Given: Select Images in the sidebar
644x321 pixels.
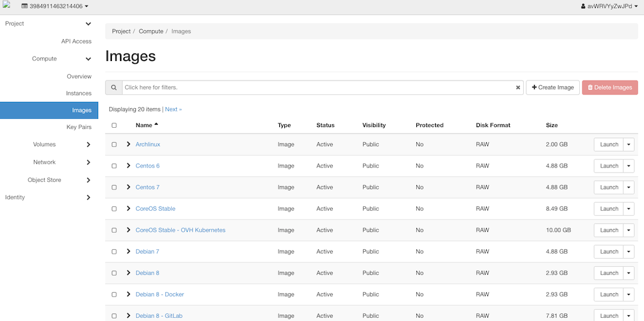Looking at the screenshot, I should (49, 110).
